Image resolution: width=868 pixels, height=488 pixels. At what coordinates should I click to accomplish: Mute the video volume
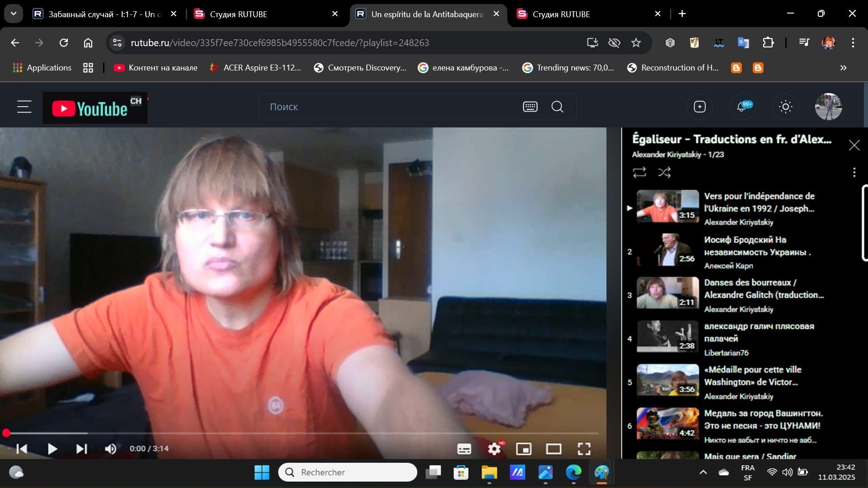110,449
